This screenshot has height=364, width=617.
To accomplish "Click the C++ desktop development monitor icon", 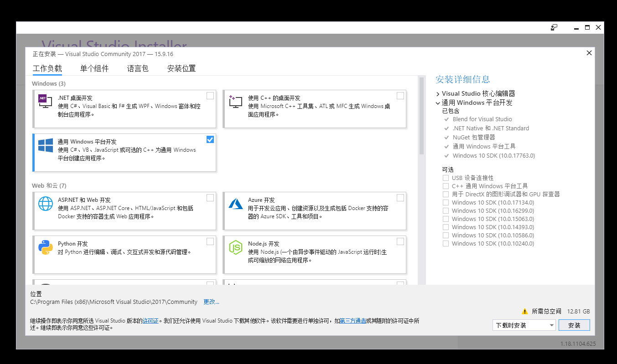I will 235,101.
